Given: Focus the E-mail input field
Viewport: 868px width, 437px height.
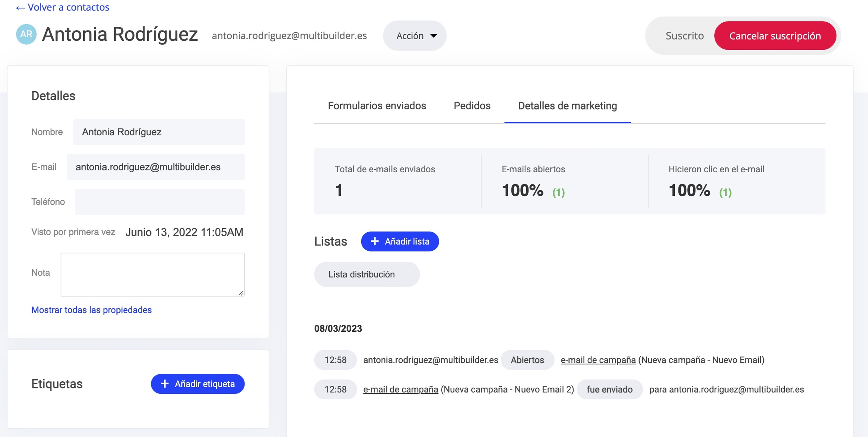Looking at the screenshot, I should coord(155,167).
